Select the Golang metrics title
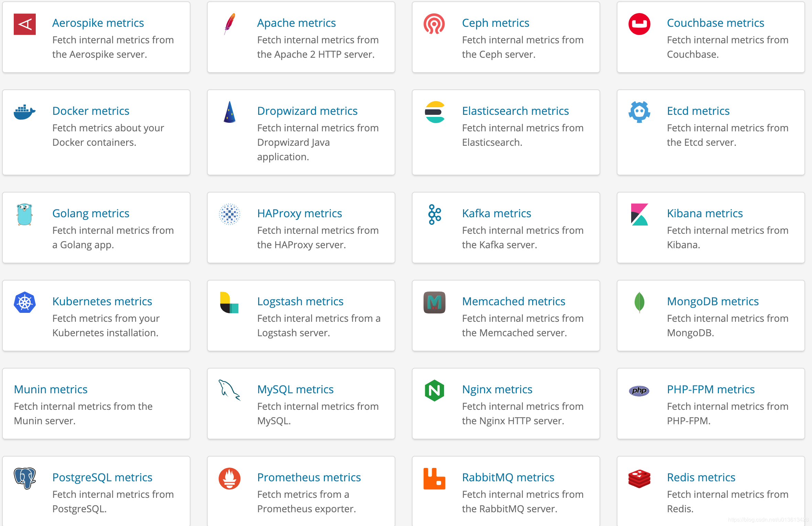 (91, 213)
